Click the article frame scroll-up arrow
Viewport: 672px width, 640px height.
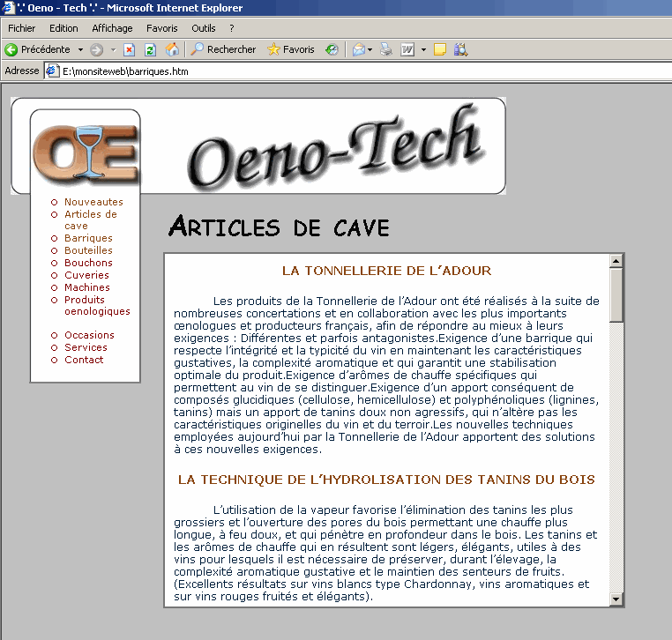(616, 261)
